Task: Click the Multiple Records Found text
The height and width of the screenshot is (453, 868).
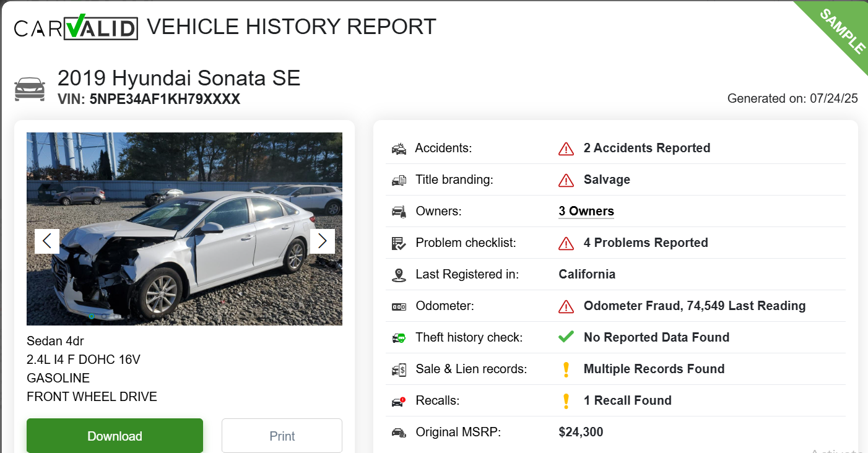Action: point(654,369)
